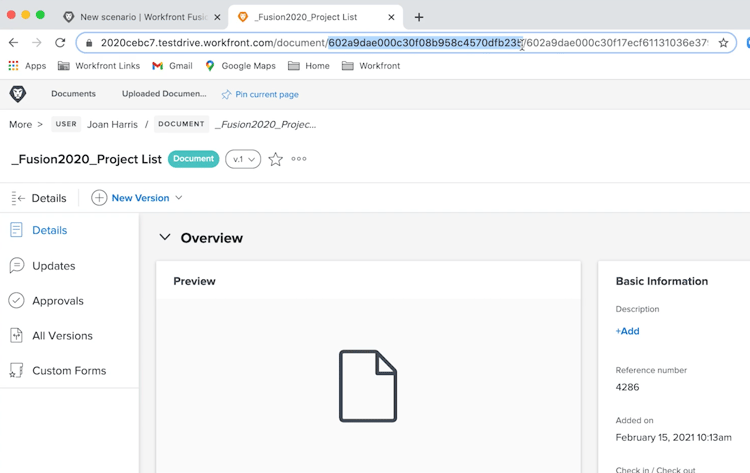
Task: Close the New scenario browser tab
Action: tap(217, 17)
